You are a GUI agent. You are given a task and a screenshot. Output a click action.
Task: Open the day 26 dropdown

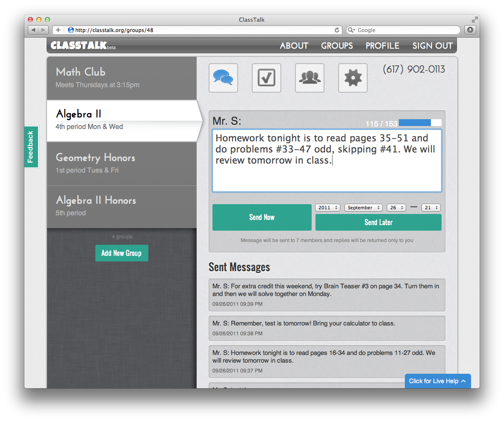click(x=396, y=208)
